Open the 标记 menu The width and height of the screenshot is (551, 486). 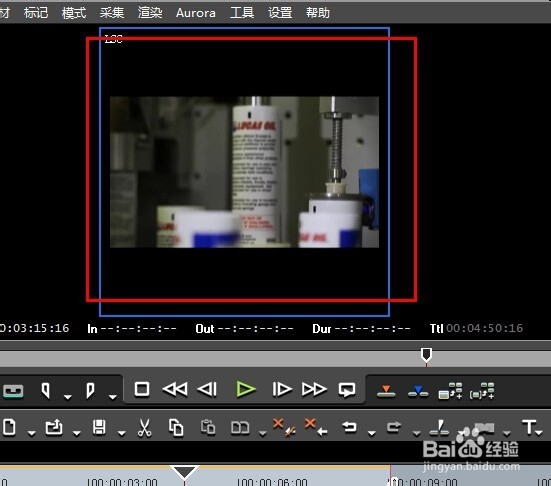pos(36,13)
